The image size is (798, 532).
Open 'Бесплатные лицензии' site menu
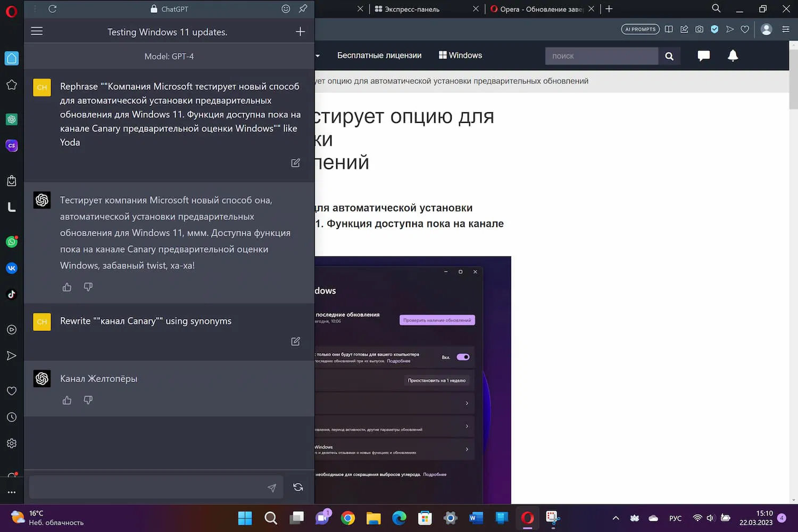coord(379,55)
